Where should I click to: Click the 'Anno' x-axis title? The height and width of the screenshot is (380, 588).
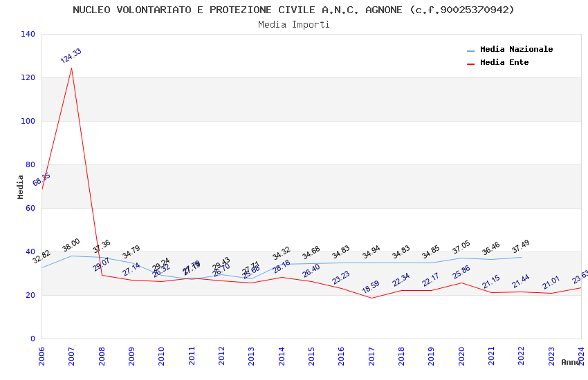tap(571, 362)
